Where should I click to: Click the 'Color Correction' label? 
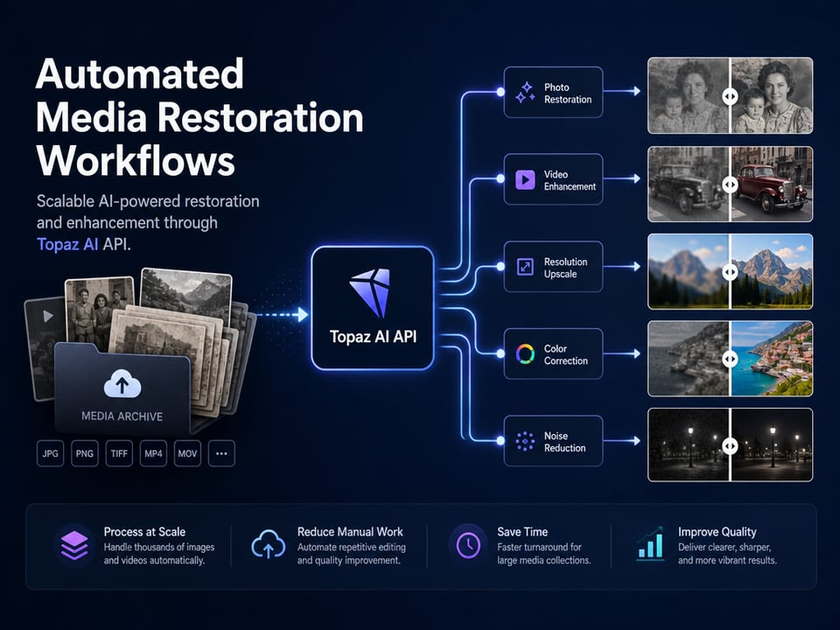click(x=566, y=354)
